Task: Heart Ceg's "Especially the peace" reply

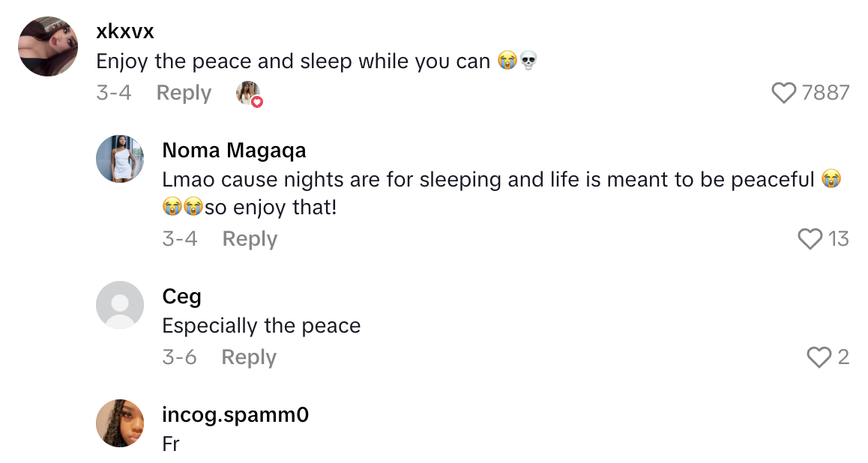Action: coord(819,357)
